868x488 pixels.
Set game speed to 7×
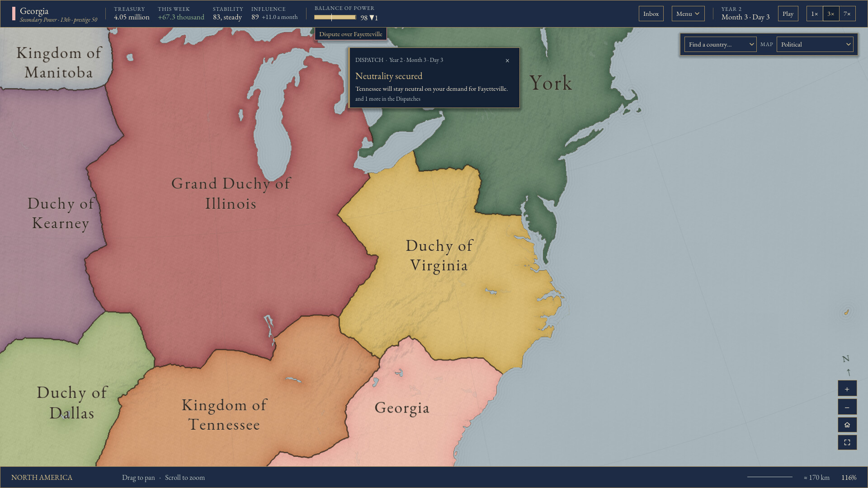pos(847,14)
